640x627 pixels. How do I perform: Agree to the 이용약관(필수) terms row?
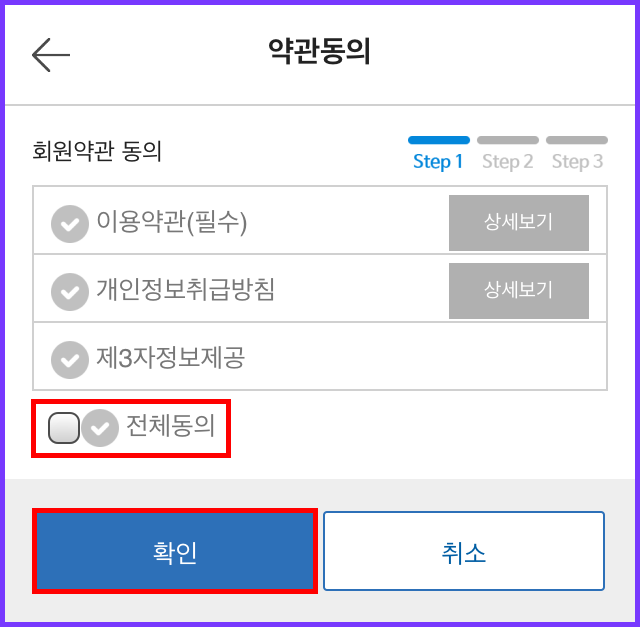tap(171, 223)
